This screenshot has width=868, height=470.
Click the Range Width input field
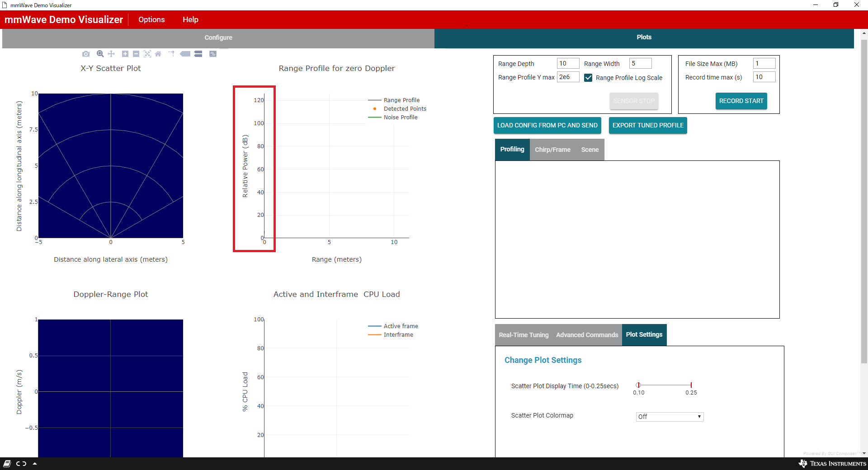tap(641, 63)
